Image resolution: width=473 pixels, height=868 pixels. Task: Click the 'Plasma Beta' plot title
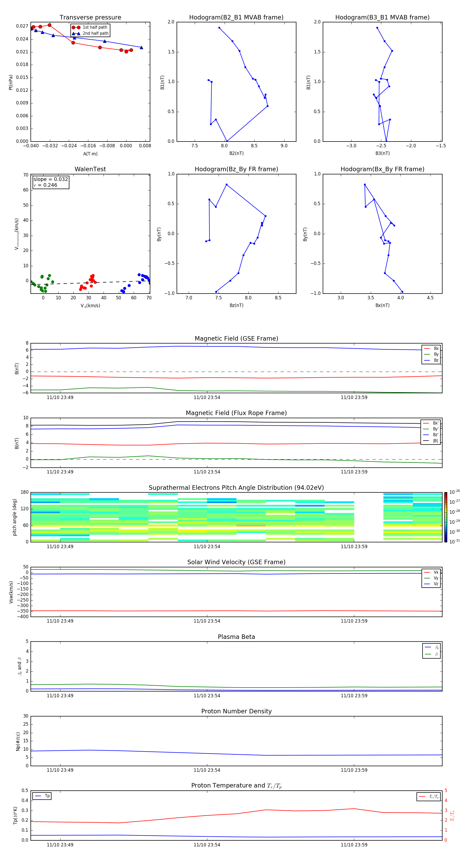[x=236, y=637]
